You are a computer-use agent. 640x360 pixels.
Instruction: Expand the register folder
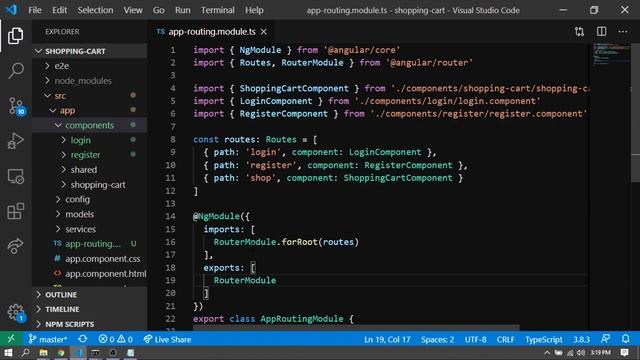[x=90, y=155]
